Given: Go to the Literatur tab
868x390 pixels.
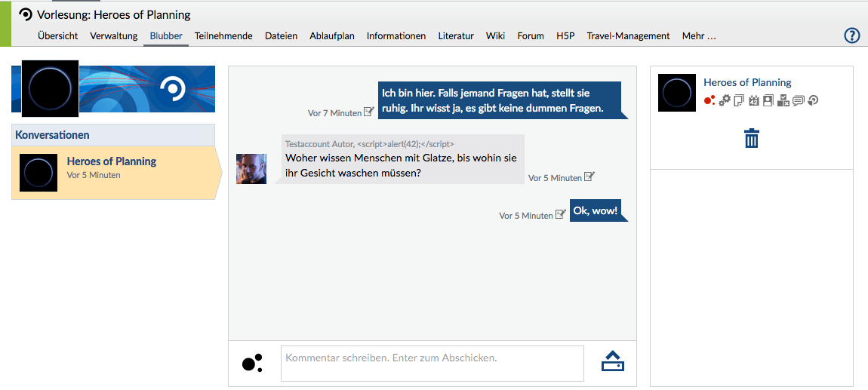Looking at the screenshot, I should point(456,36).
